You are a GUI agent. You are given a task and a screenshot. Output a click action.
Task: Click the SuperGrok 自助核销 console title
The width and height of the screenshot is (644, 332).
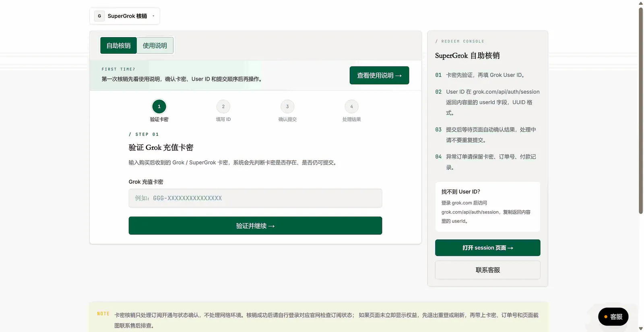(x=467, y=56)
